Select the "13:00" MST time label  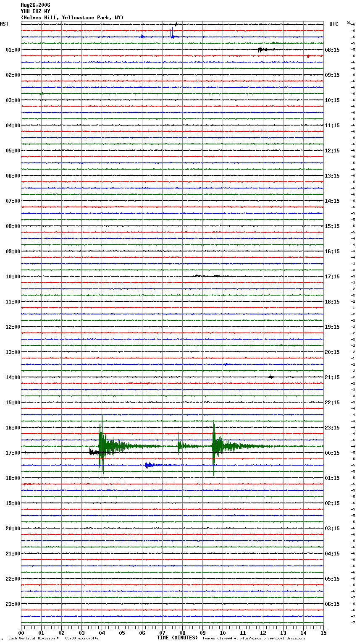13,352
